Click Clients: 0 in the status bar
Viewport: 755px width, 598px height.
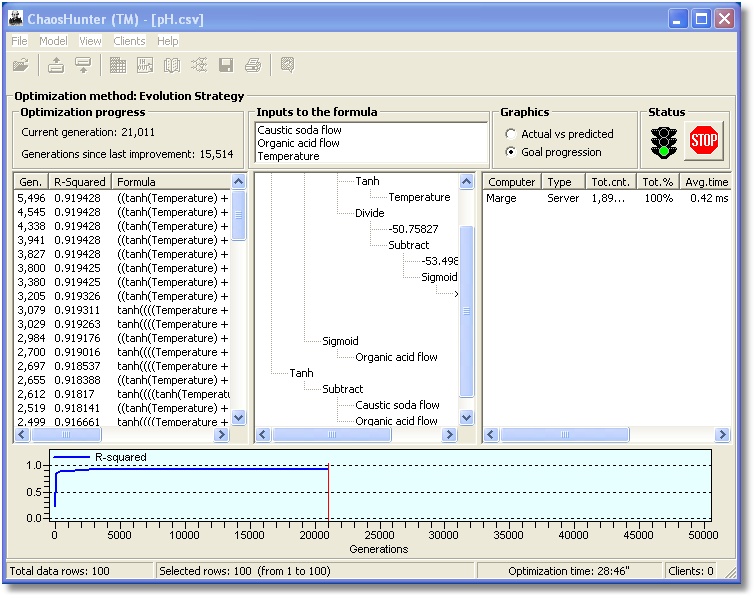690,571
